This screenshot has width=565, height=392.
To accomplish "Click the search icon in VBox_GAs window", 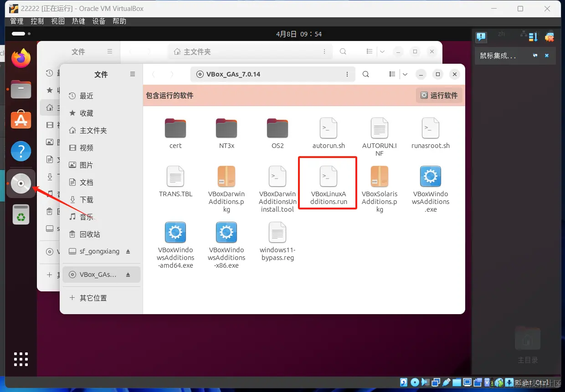I will (x=365, y=74).
